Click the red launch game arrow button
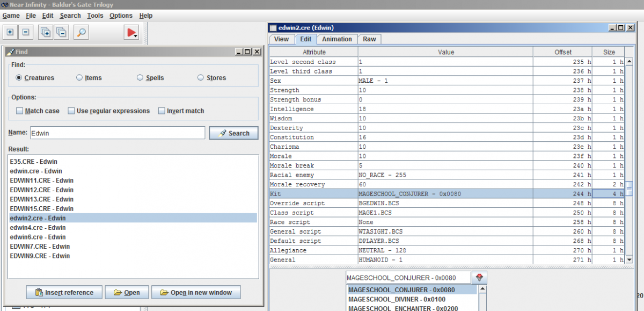Viewport: 644px width, 311px height. click(131, 32)
